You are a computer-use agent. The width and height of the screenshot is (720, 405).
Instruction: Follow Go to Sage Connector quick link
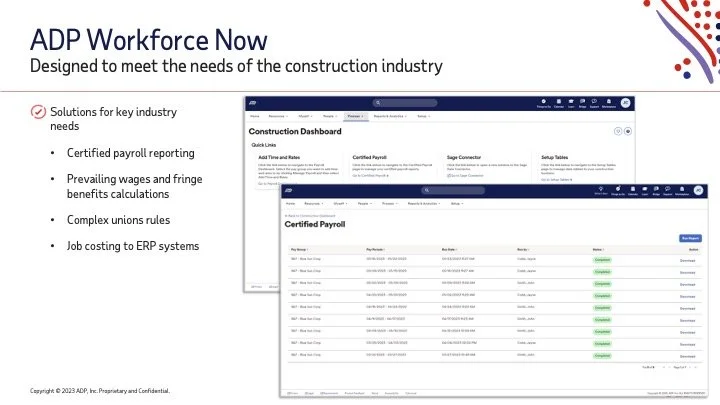[x=465, y=176]
